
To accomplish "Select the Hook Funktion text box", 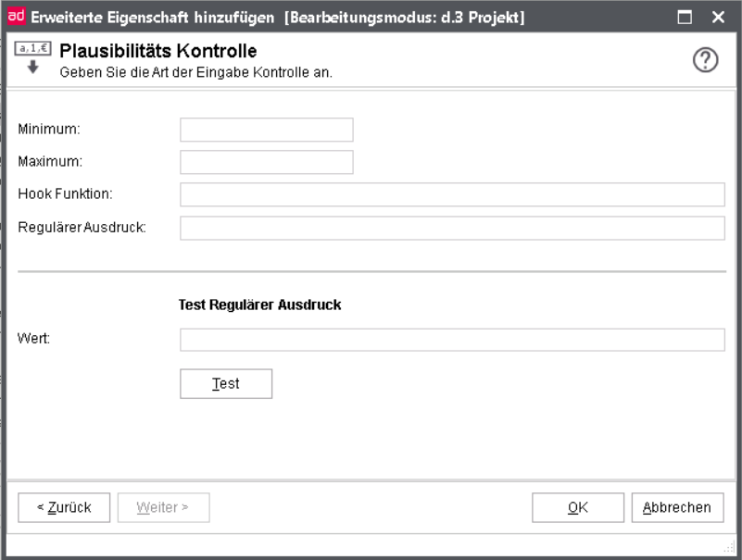I will [x=451, y=194].
